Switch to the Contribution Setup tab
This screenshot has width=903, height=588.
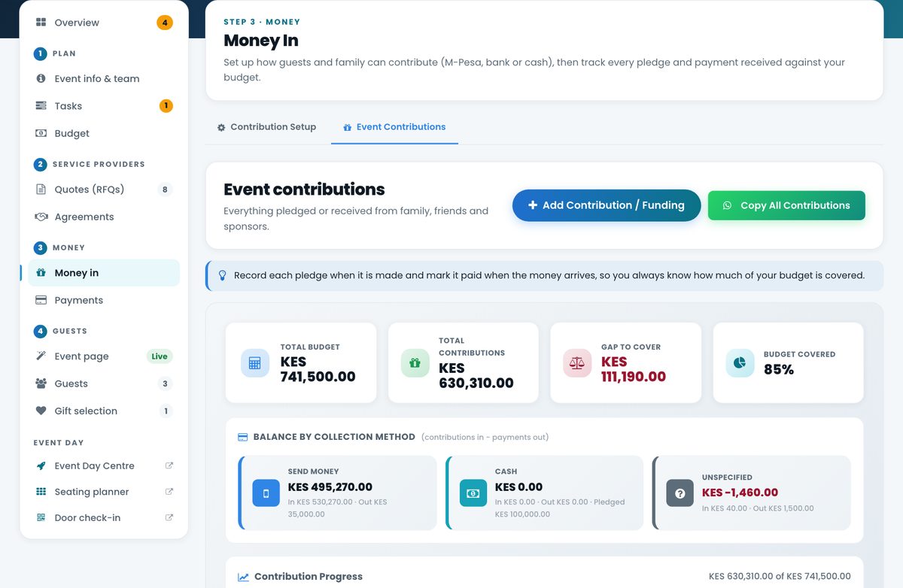click(x=266, y=127)
